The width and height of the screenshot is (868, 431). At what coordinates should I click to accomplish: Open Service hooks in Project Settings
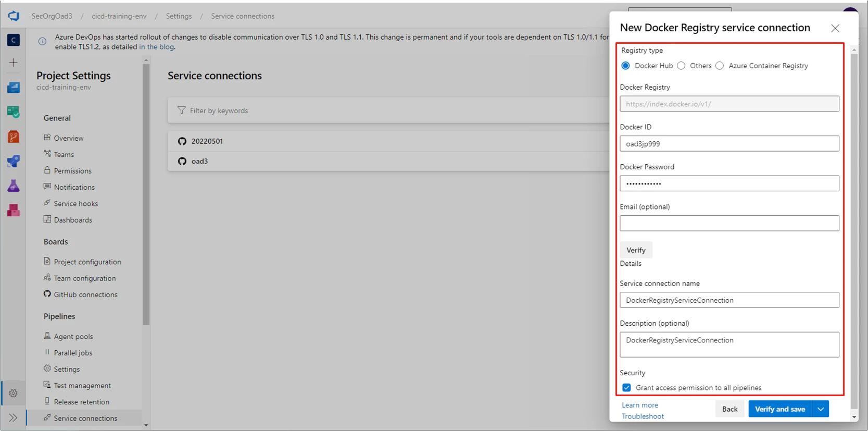coord(76,204)
